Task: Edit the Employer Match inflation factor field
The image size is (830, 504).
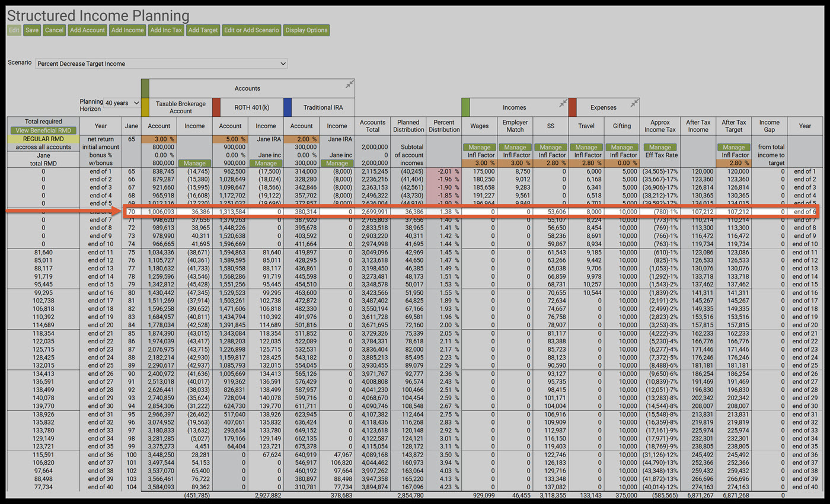Action: [x=515, y=163]
